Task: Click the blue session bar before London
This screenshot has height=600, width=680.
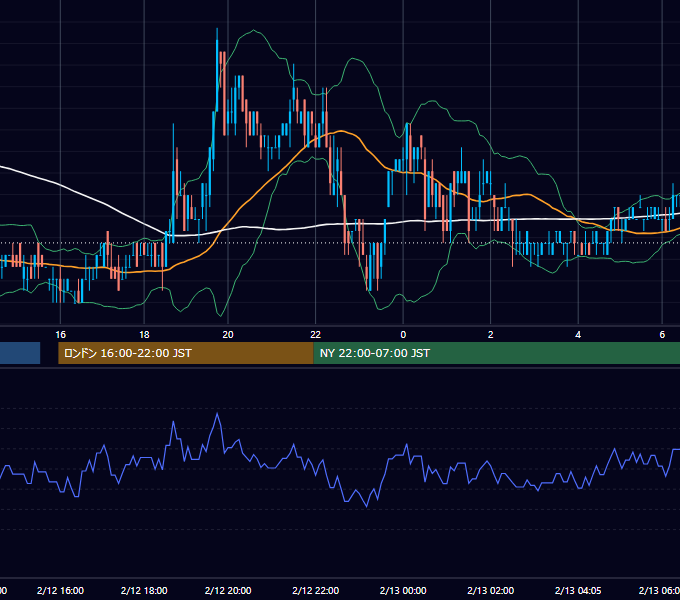Action: pyautogui.click(x=20, y=353)
